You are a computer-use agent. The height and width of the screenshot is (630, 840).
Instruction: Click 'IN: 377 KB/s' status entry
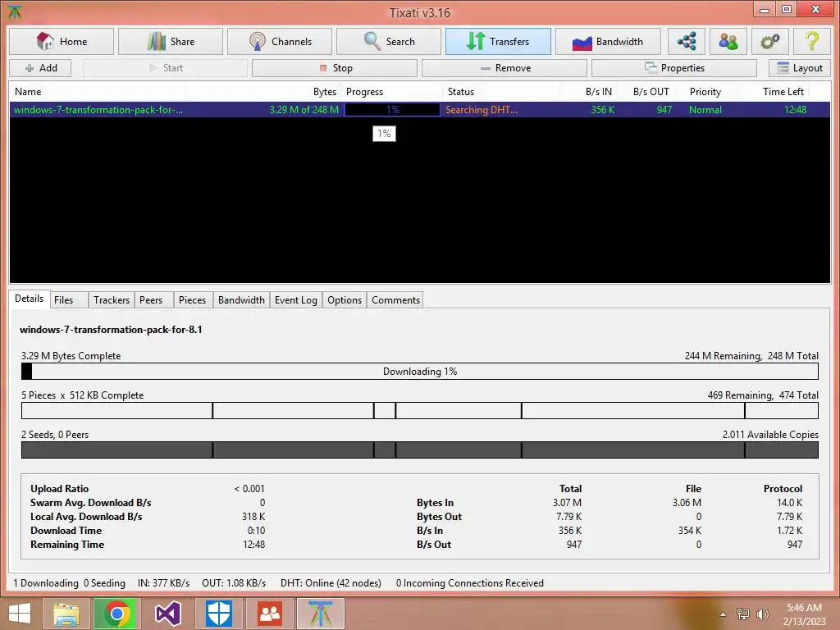click(x=163, y=583)
